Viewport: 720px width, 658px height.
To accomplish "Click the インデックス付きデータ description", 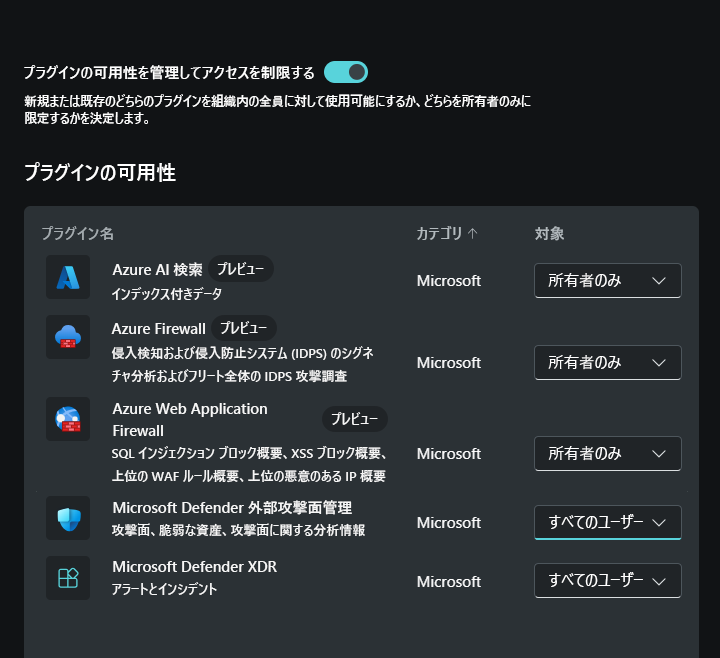I will [167, 294].
